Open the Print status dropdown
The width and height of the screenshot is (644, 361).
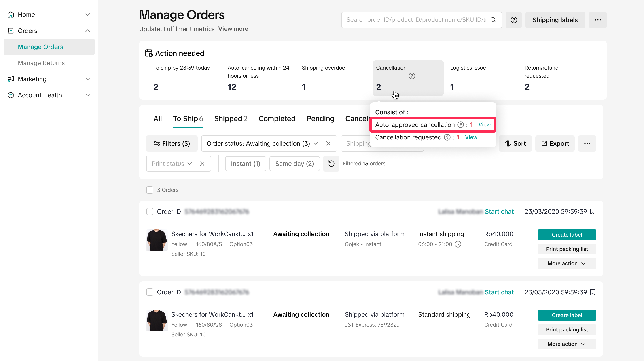(x=172, y=164)
